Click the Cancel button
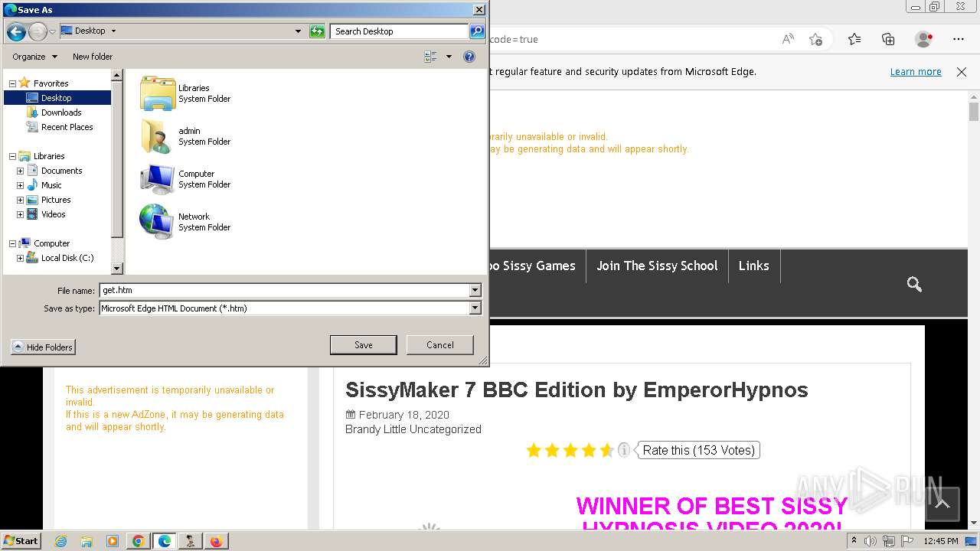 click(x=440, y=345)
